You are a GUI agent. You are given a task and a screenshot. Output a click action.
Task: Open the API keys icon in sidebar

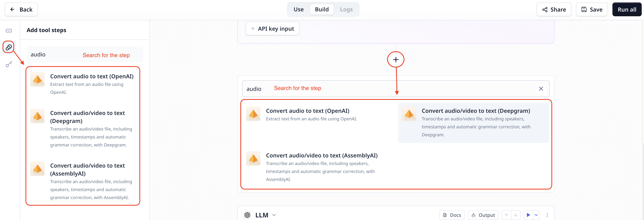coord(9,64)
